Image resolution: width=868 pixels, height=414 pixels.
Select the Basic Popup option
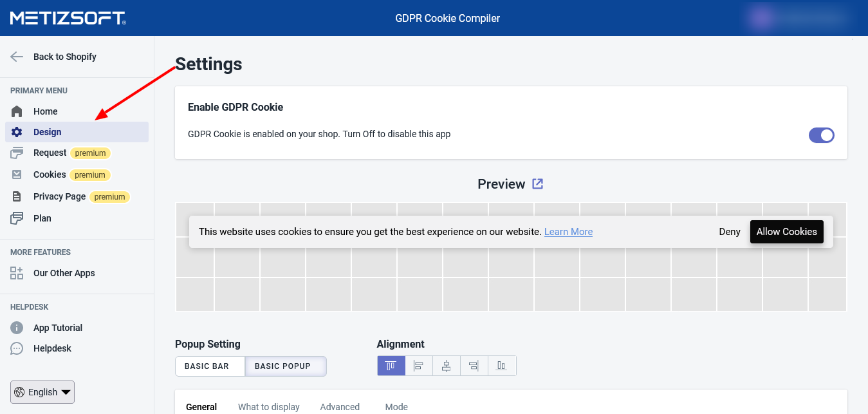click(285, 366)
